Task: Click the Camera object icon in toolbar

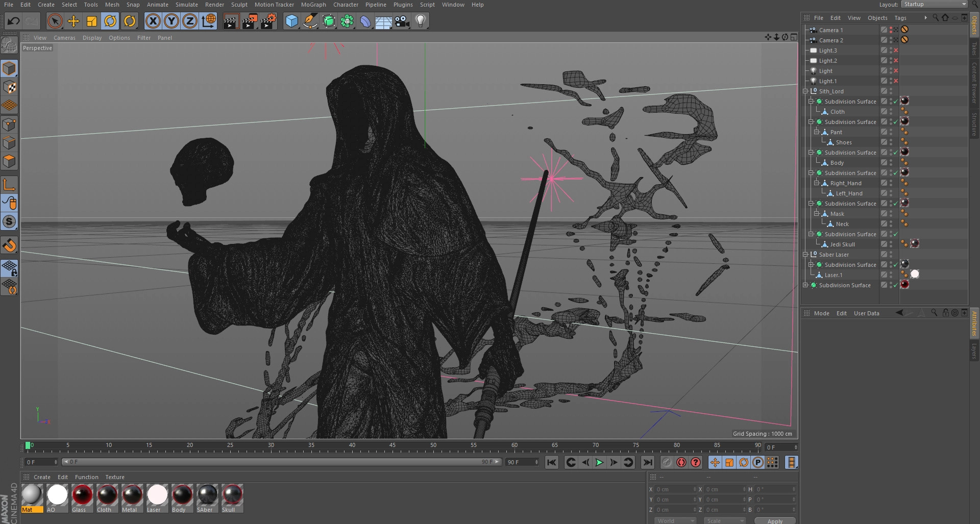Action: (x=402, y=21)
